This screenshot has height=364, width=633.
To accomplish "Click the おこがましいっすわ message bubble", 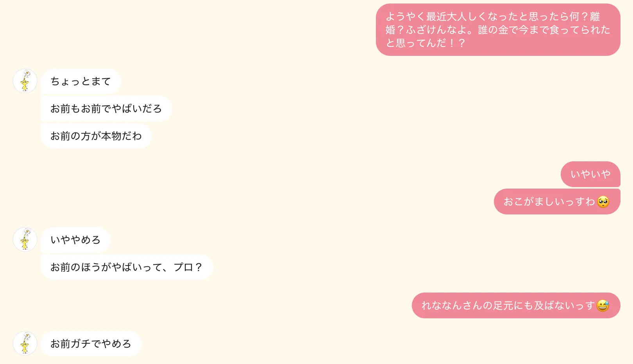I will [557, 202].
